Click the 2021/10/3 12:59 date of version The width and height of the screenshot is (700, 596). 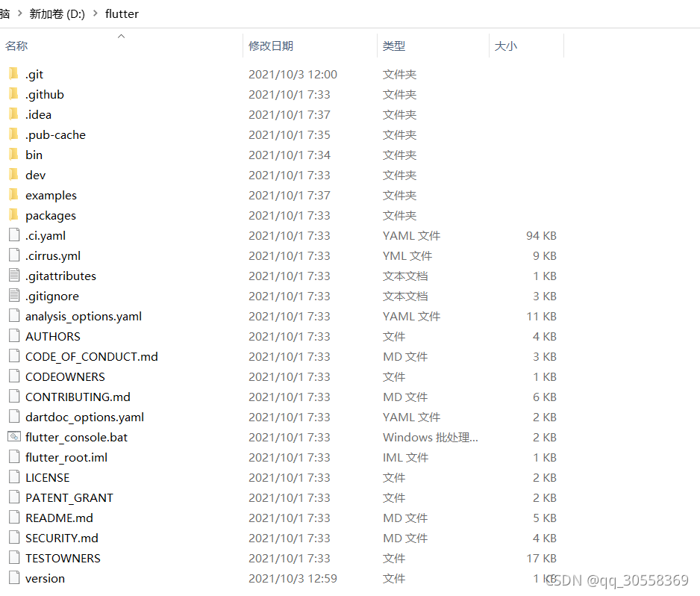click(293, 578)
